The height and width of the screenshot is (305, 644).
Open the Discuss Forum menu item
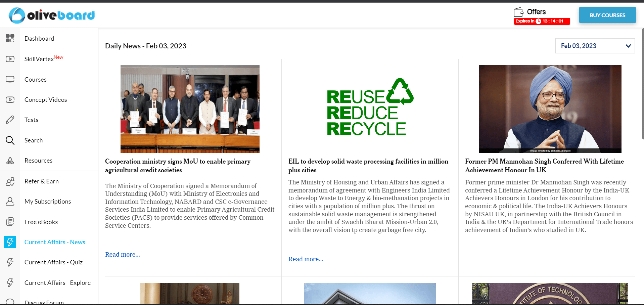click(x=44, y=302)
